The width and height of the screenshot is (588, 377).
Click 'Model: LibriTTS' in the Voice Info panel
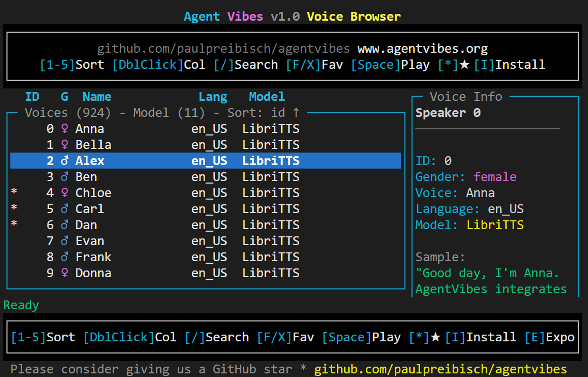point(470,225)
